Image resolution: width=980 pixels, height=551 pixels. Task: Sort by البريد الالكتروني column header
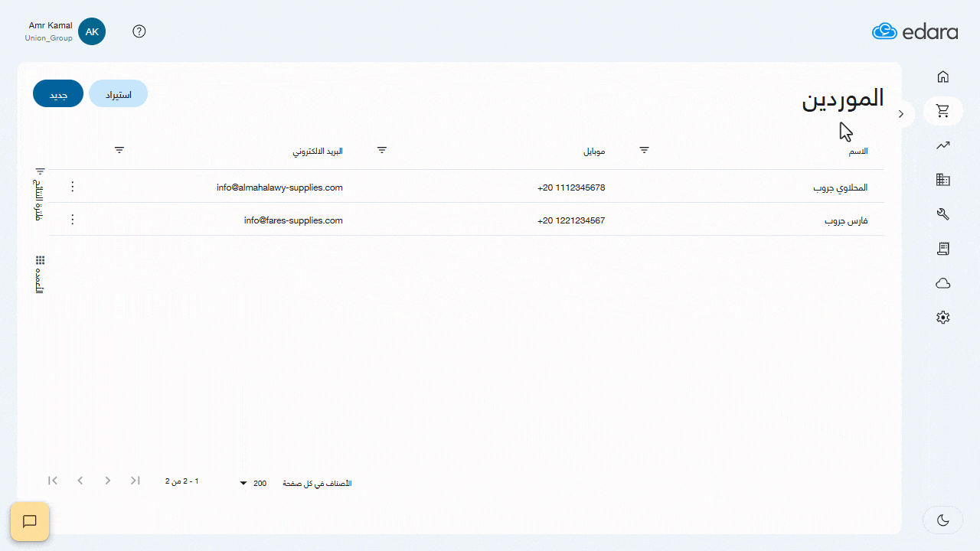coord(318,151)
